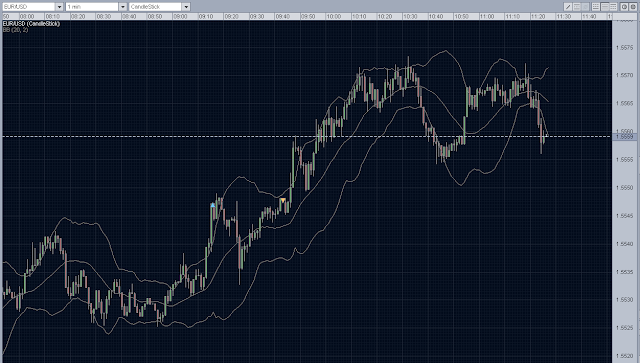
Task: Click the 1.5570 price axis label
Action: [624, 75]
